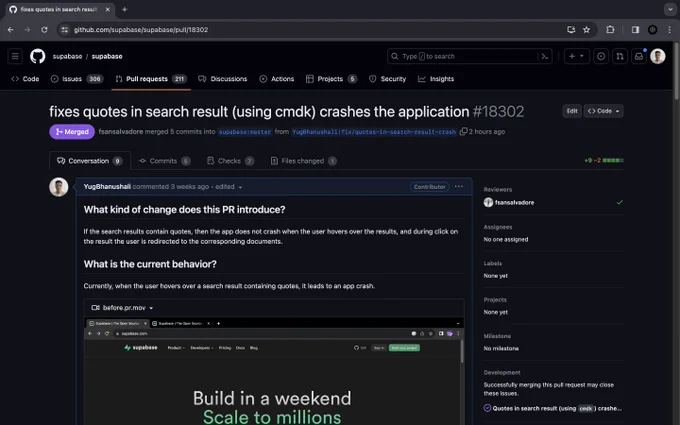680x425 pixels.
Task: Open the browser extensions puzzle icon
Action: coord(610,29)
